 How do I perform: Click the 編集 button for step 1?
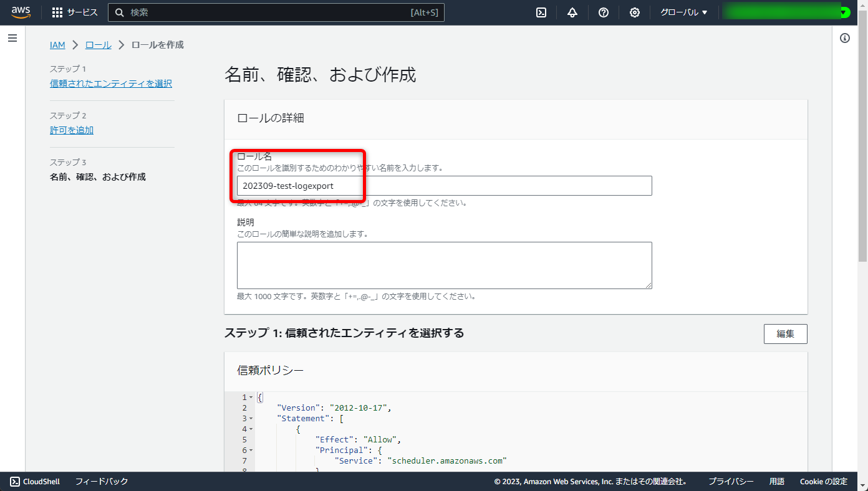coord(785,334)
